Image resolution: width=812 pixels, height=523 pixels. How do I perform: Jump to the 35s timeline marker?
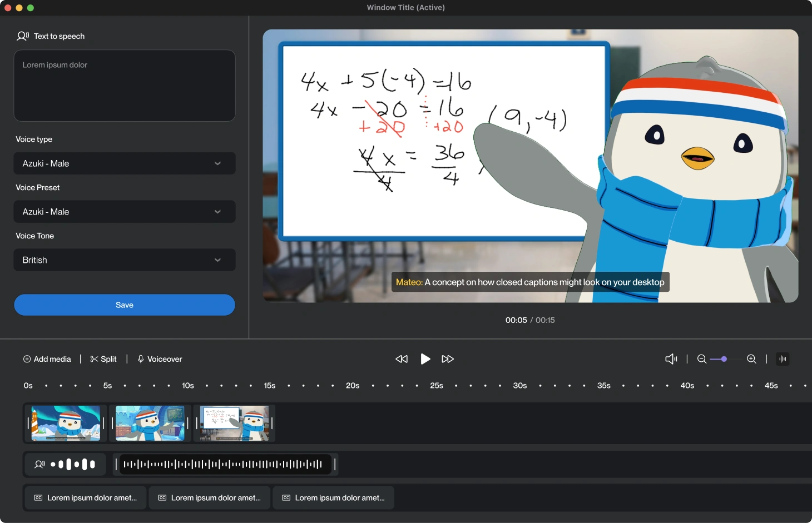click(x=604, y=386)
